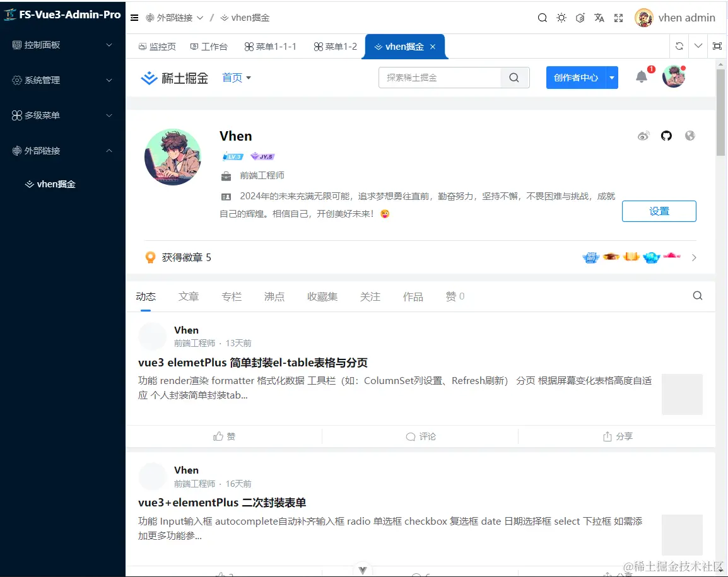Switch to the 菜单1-1-1 tab

(x=270, y=47)
